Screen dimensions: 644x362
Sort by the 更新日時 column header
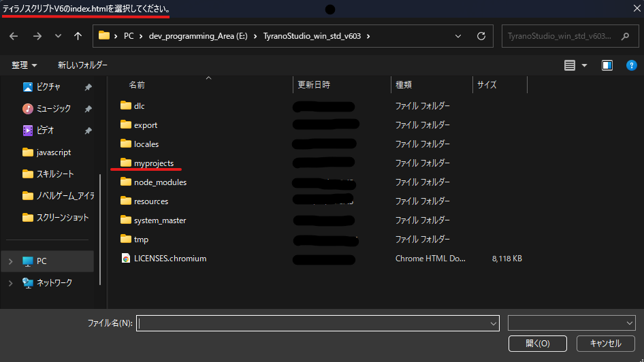[x=314, y=85]
